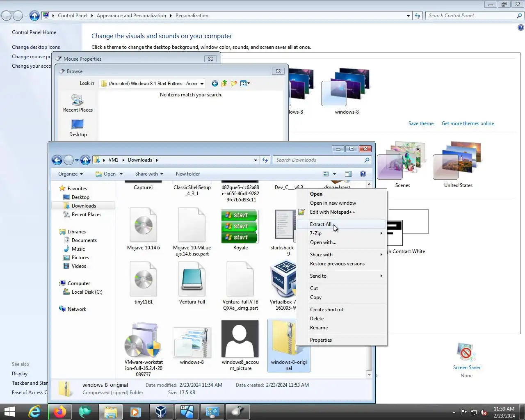Open Browse dialog view menu icon
525x420 pixels.
point(245,84)
